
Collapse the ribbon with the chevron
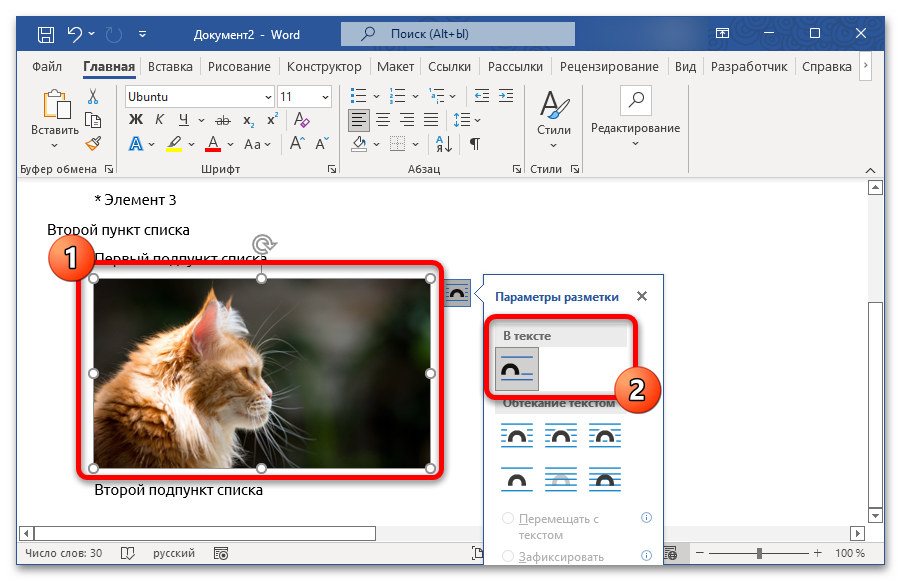[x=871, y=171]
